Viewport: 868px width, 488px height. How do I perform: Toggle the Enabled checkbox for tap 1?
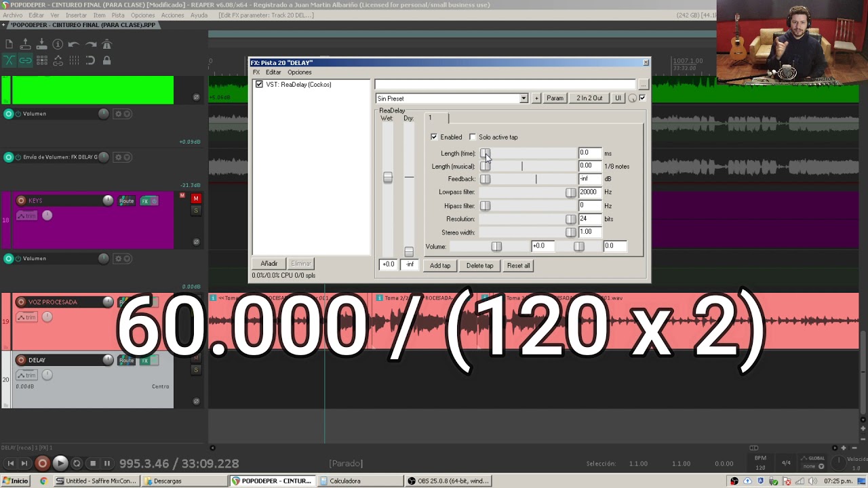click(434, 137)
